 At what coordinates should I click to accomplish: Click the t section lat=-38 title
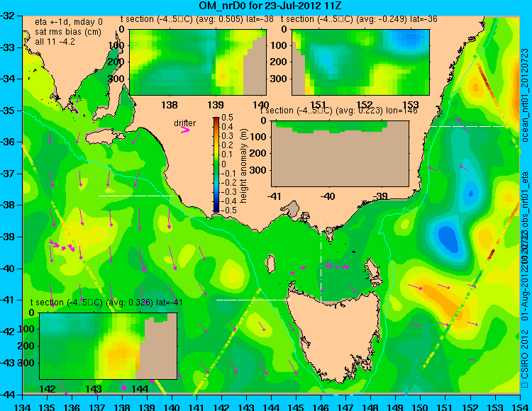click(197, 19)
